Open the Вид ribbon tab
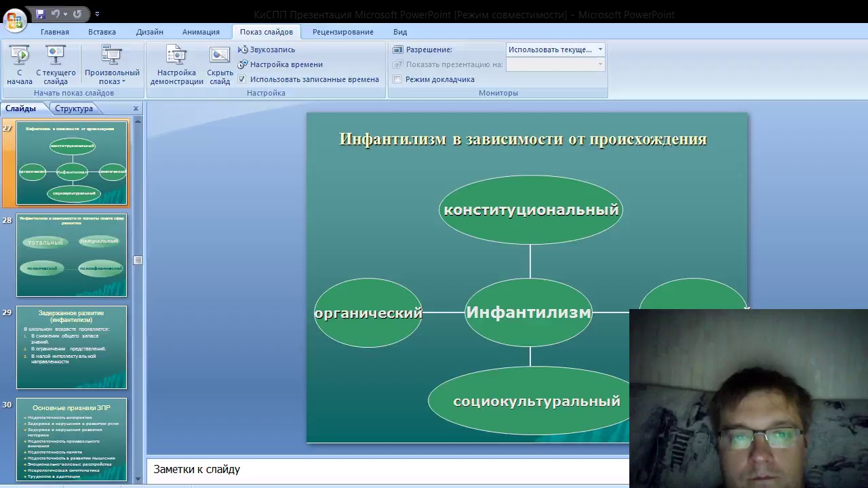The width and height of the screenshot is (868, 488). coord(400,32)
